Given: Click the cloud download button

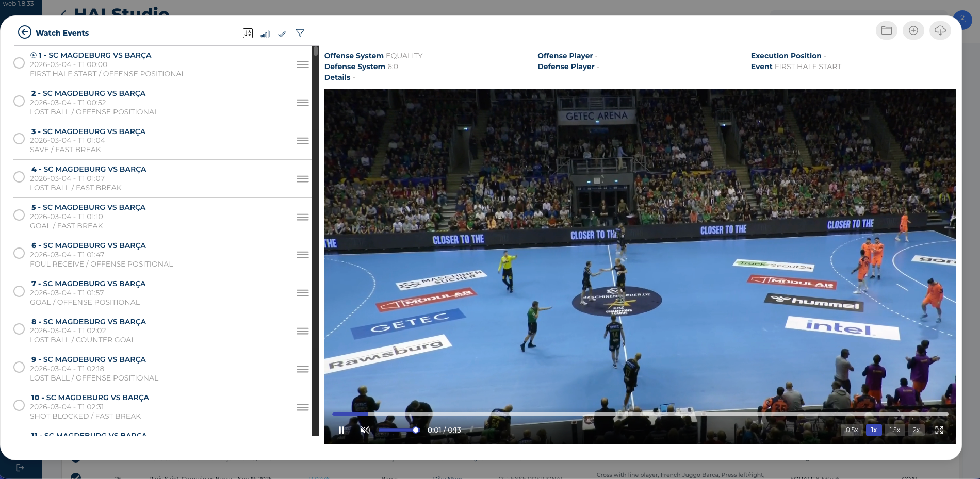Looking at the screenshot, I should (940, 31).
